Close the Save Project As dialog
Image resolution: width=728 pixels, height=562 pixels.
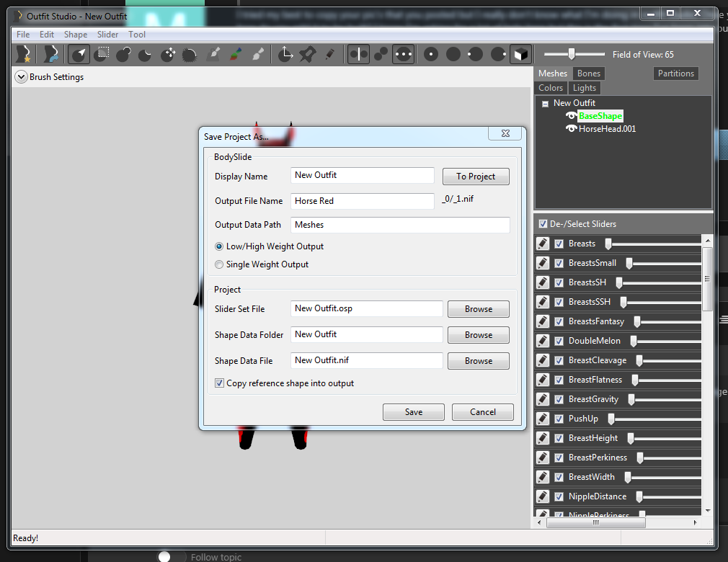(505, 133)
